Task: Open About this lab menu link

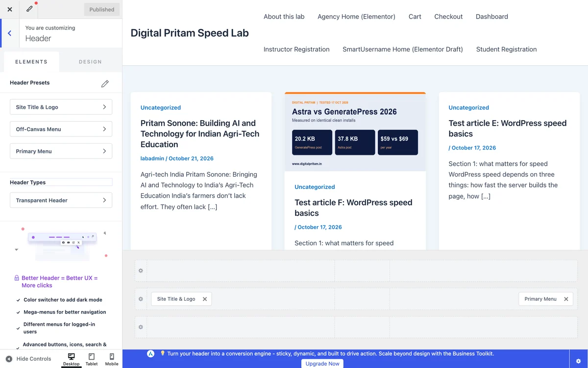Action: tap(284, 17)
